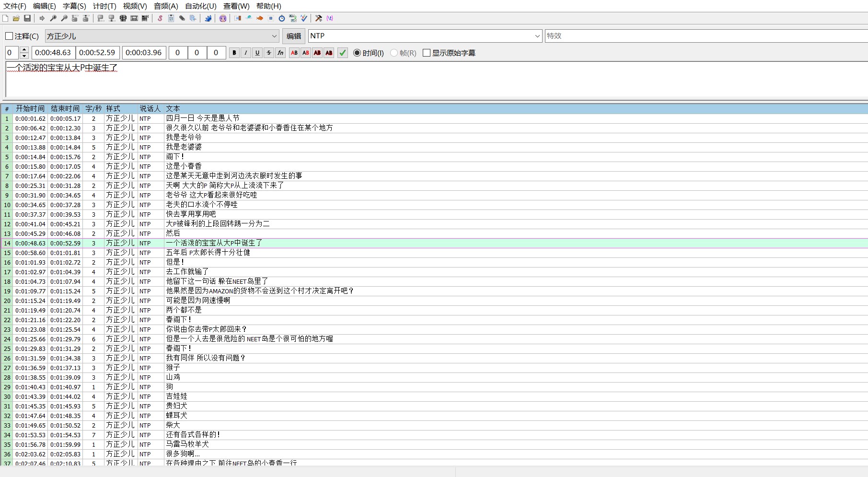
Task: Open the Styling Assistant
Action: coord(249,18)
